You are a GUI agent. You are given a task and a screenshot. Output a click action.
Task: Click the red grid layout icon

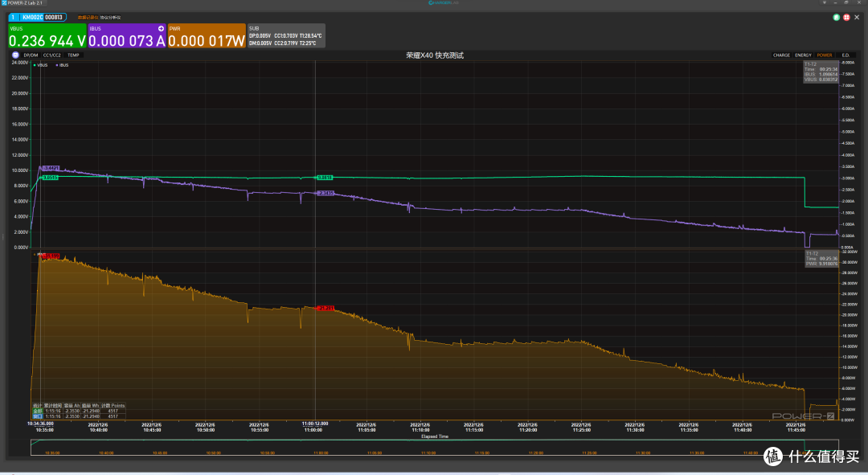(845, 17)
